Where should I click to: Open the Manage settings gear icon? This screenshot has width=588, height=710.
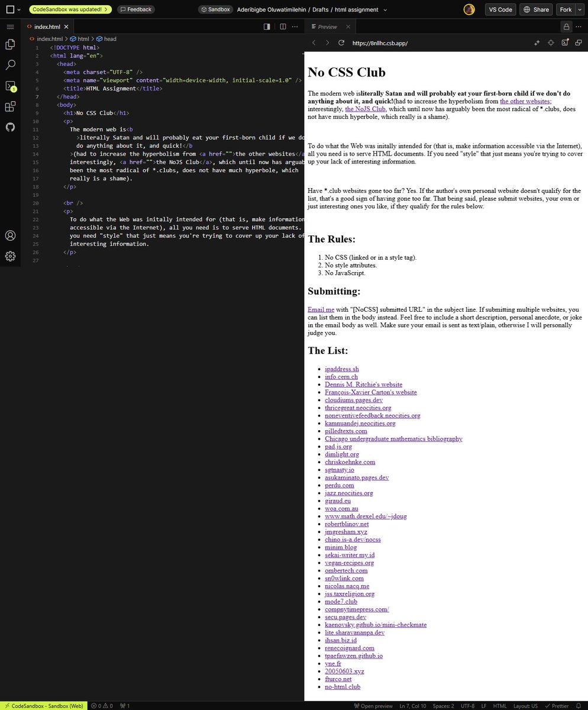pyautogui.click(x=10, y=256)
